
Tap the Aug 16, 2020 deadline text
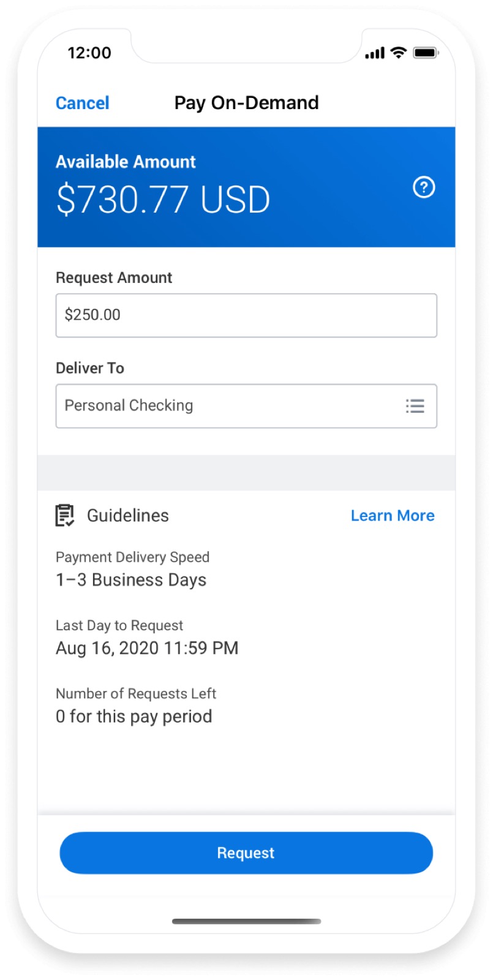147,648
